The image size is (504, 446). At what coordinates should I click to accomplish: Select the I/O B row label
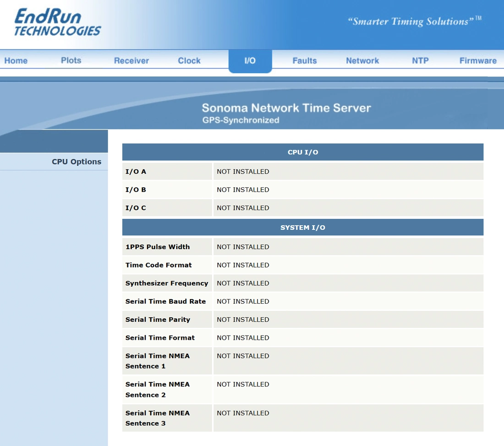136,190
